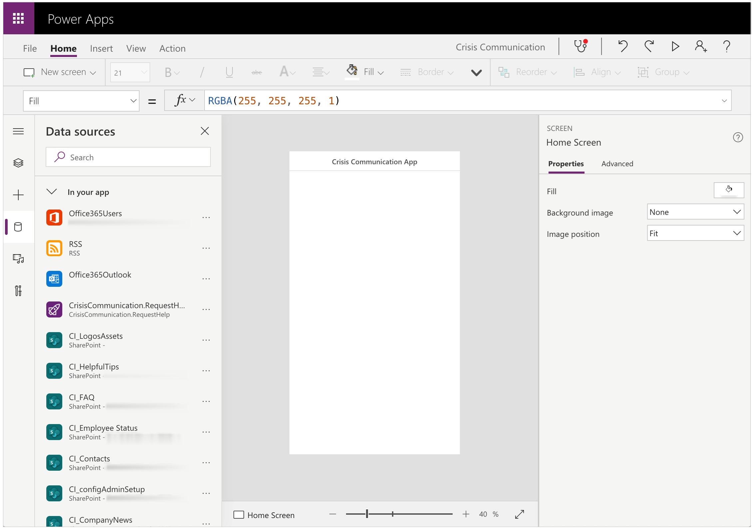756x532 pixels.
Task: Click the Help question mark icon
Action: pos(727,47)
